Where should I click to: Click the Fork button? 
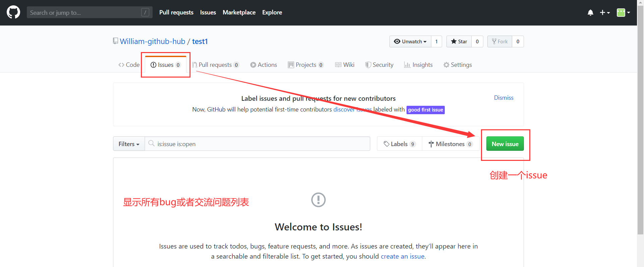point(500,42)
